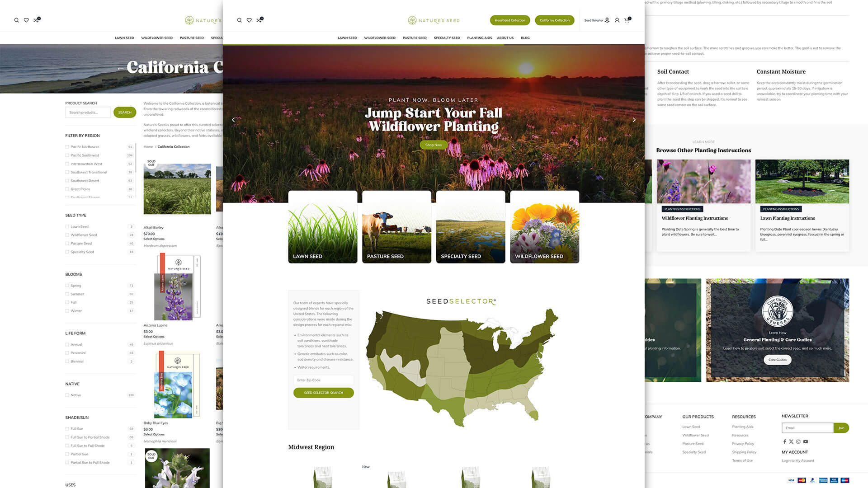Open the Blog menu item
Image resolution: width=868 pixels, height=488 pixels.
(525, 38)
